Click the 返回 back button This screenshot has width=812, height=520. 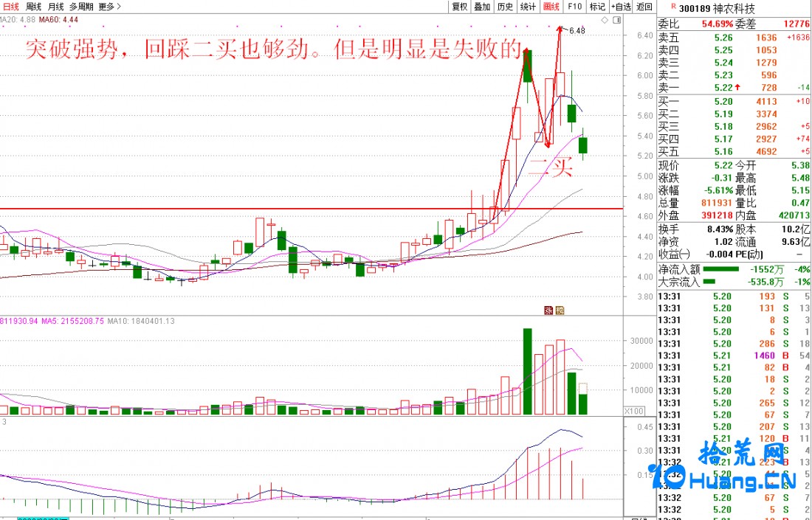[x=644, y=7]
